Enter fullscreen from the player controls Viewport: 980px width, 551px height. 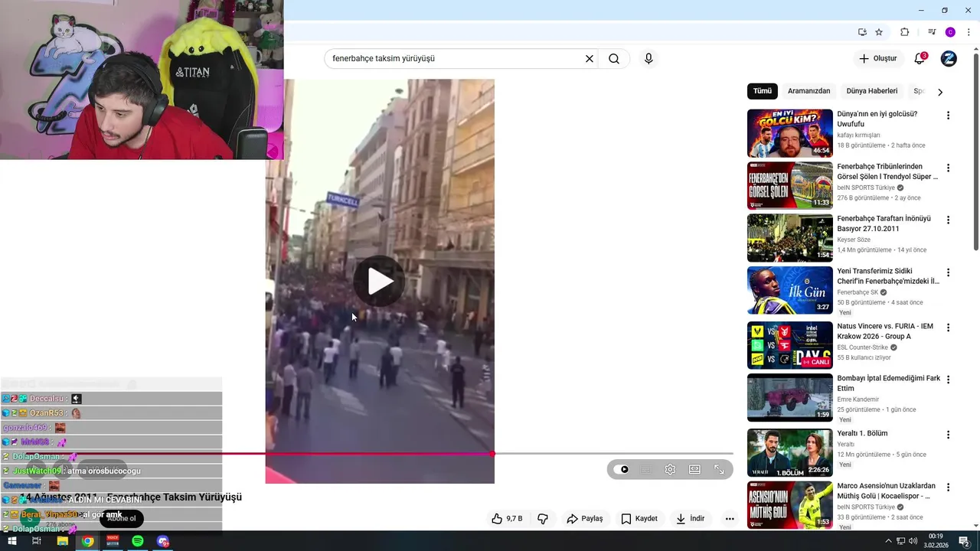click(719, 470)
